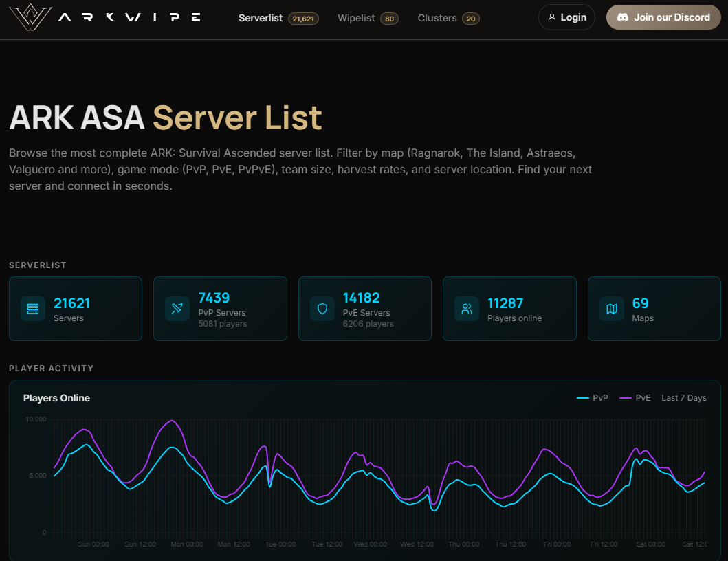This screenshot has height=561, width=728.
Task: Click the server stack icon in Servers card
Action: coord(33,309)
